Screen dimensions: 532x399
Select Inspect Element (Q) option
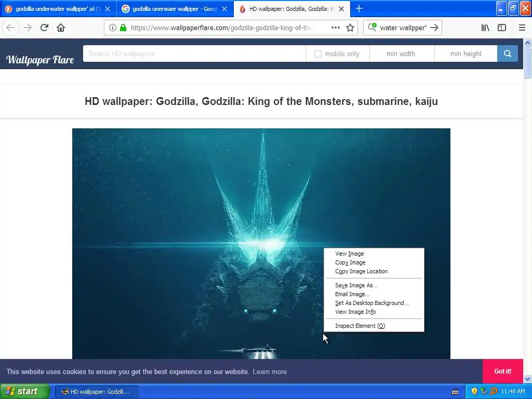374,326
